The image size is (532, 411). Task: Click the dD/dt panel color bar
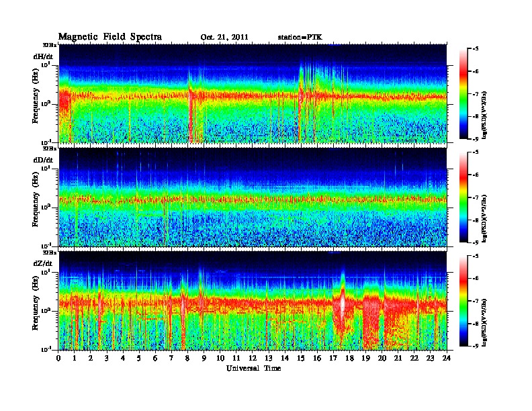[463, 197]
